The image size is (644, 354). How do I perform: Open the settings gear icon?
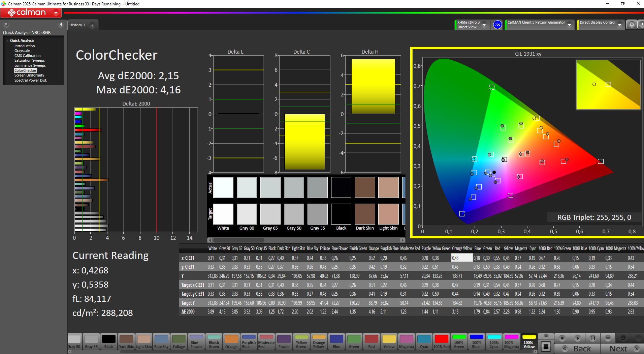pyautogui.click(x=632, y=25)
